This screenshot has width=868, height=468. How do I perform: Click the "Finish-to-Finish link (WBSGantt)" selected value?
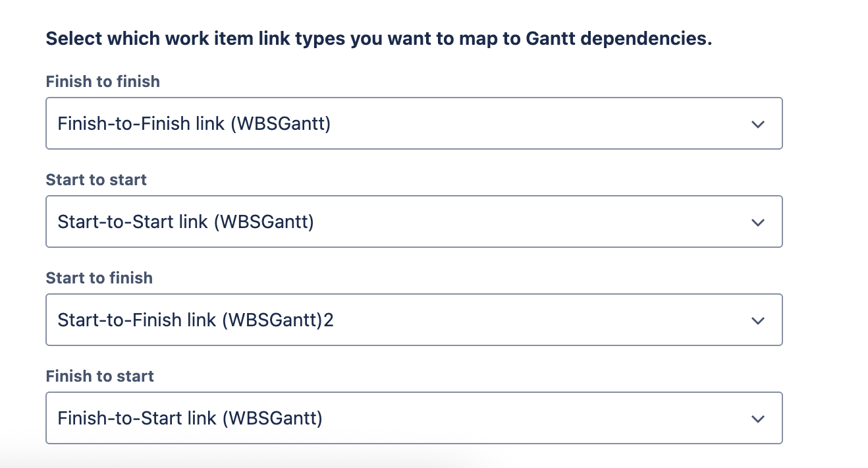[194, 124]
